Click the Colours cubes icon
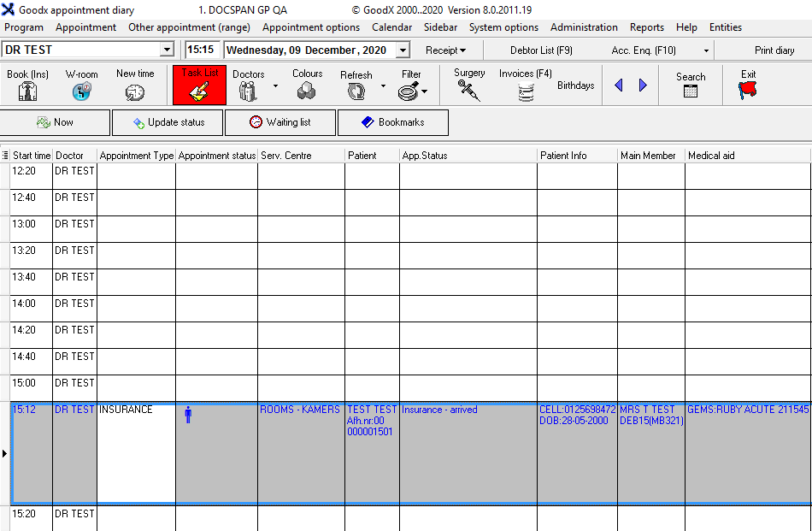The width and height of the screenshot is (812, 531). coord(307,91)
